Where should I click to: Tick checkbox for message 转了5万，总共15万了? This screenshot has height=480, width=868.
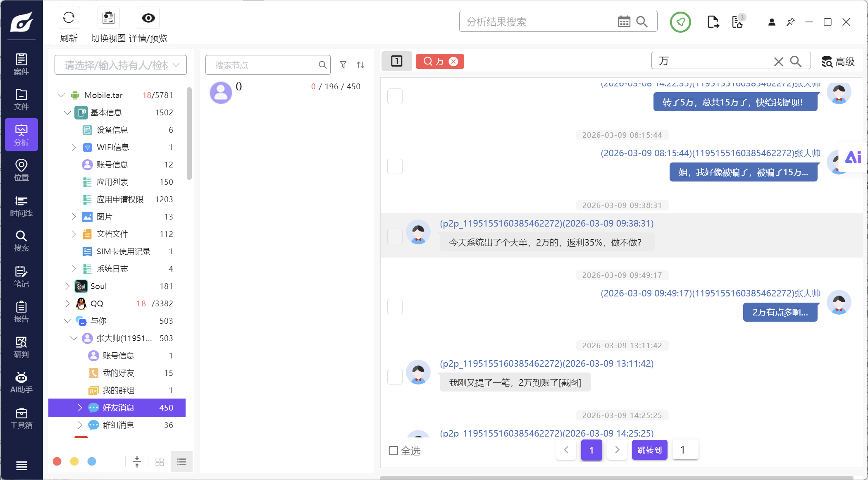click(395, 96)
